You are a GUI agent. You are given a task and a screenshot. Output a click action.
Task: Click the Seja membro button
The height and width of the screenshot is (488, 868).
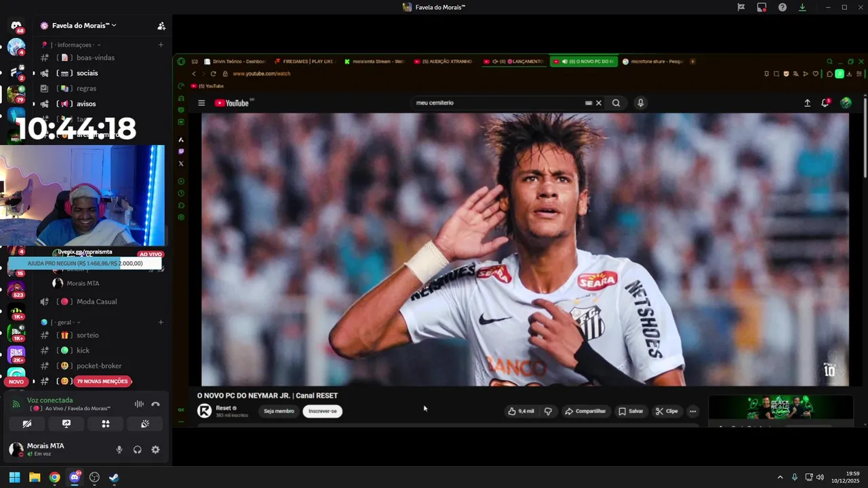(x=279, y=411)
